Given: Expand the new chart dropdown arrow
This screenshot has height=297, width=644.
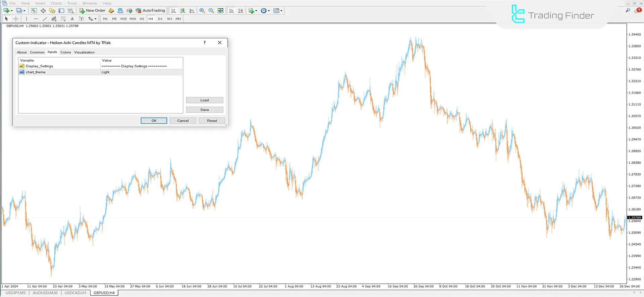Looking at the screenshot, I should (12, 11).
